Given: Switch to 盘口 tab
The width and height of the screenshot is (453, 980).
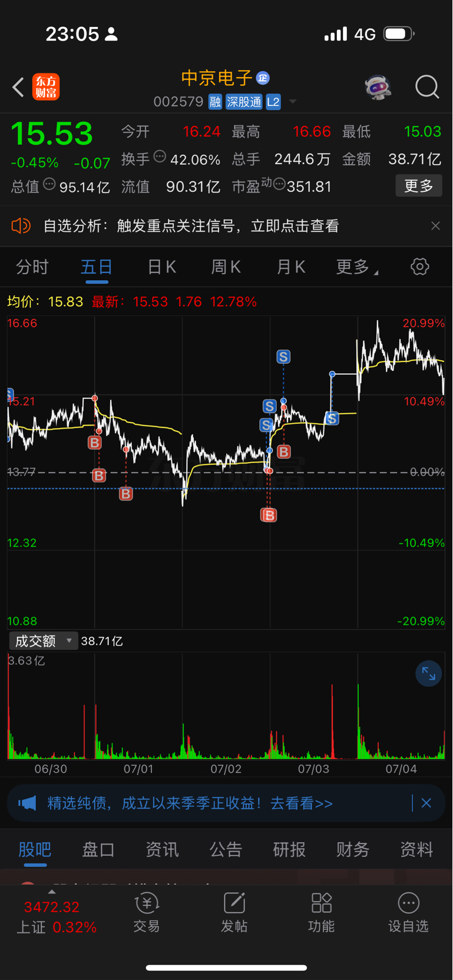Looking at the screenshot, I should click(x=98, y=849).
